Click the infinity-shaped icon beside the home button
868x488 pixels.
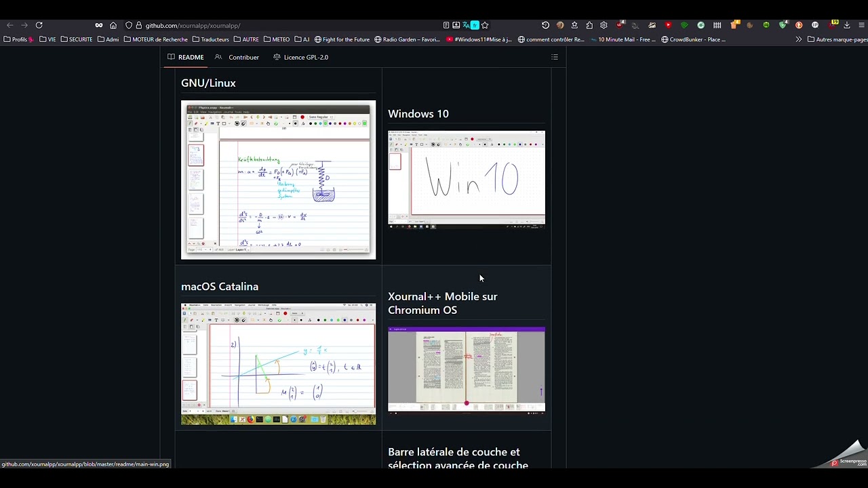click(x=99, y=25)
